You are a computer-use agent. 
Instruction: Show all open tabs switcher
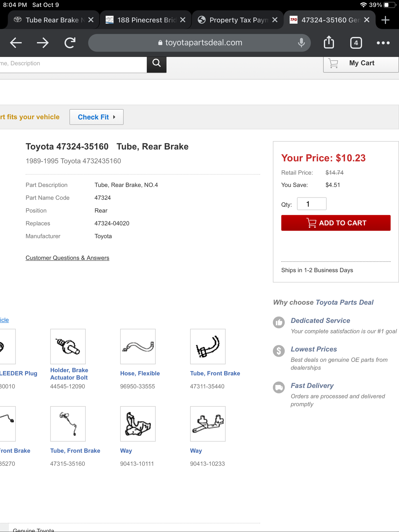(x=356, y=43)
